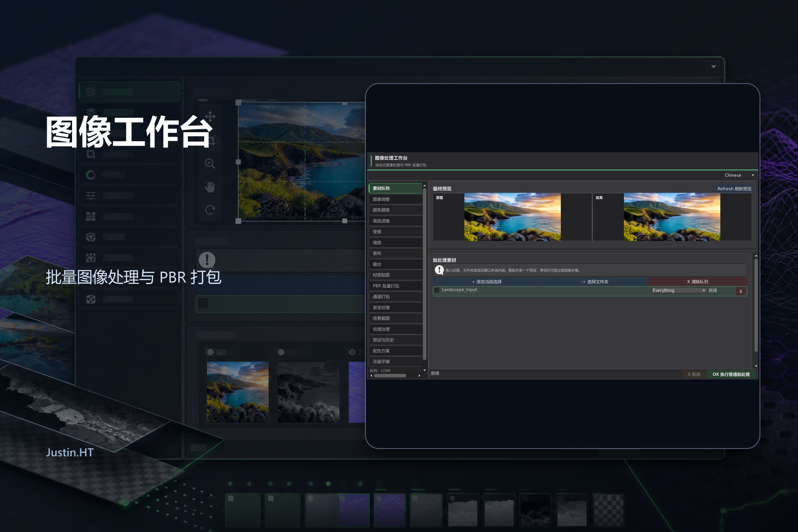This screenshot has height=532, width=798.
Task: Click the sidebar horizontal scrollbar thumb
Action: (x=390, y=376)
